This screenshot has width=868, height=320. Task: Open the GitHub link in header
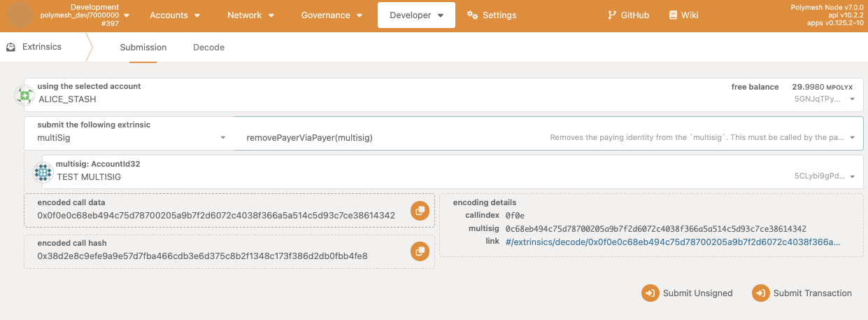coord(629,15)
